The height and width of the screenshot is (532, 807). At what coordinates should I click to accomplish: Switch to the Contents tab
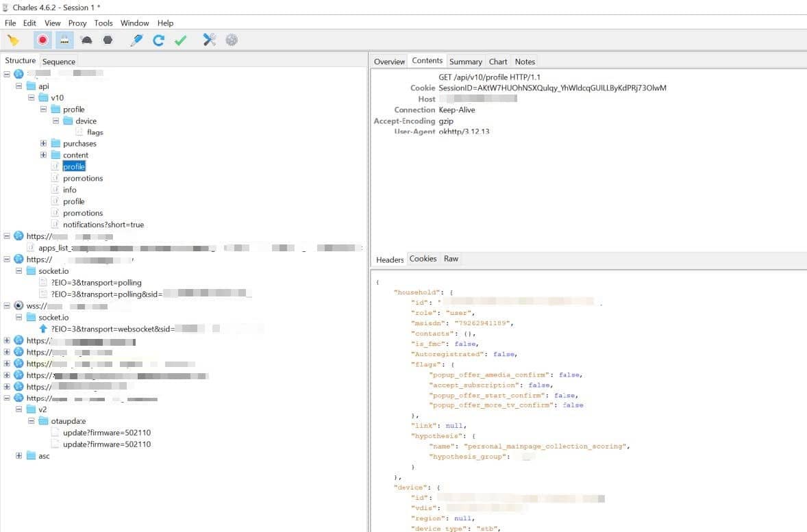(427, 61)
